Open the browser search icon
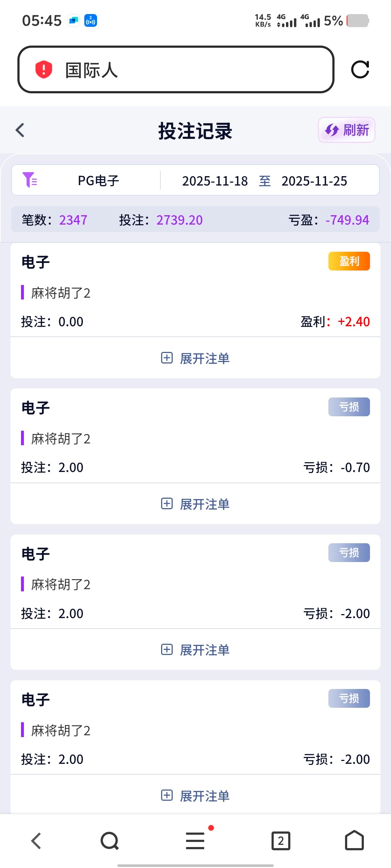 click(109, 841)
